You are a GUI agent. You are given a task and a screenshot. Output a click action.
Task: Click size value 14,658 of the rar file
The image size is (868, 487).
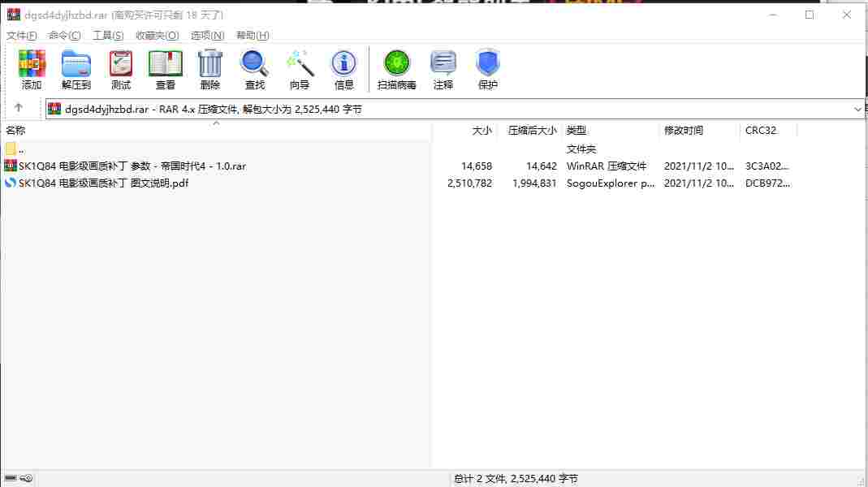coord(477,166)
